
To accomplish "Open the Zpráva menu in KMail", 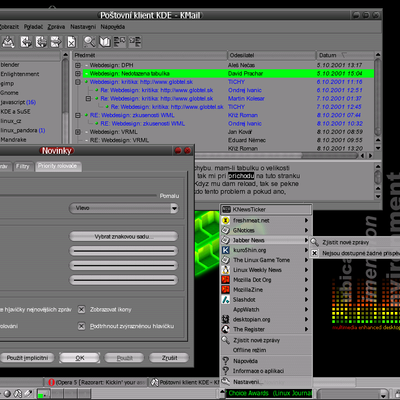I will pos(56,27).
